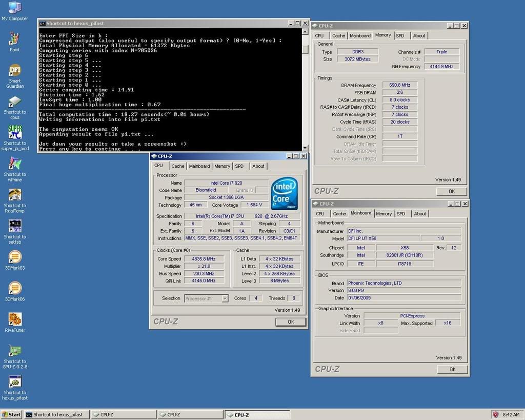Click the Bus Speed 230.3 MHz field
The image size is (525, 420).
204,274
